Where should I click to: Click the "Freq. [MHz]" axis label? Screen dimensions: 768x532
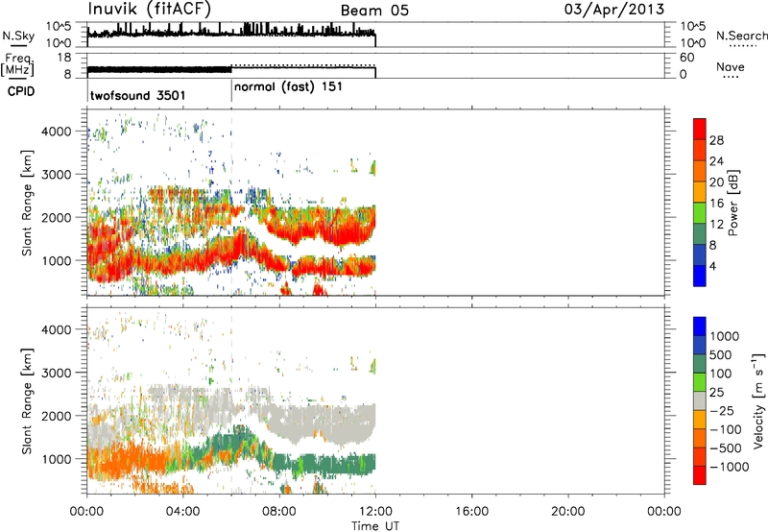tap(18, 64)
